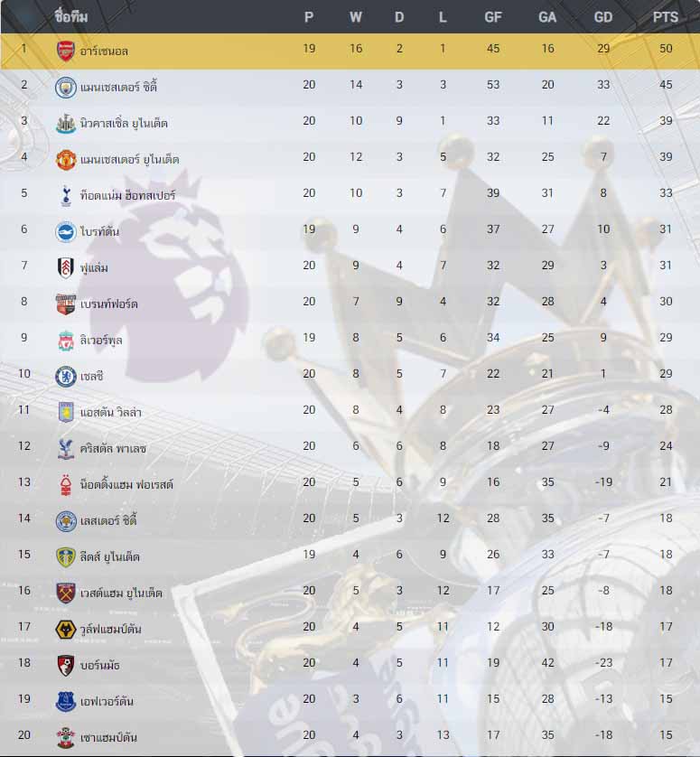700x757 pixels.
Task: Select the GD column header
Action: pyautogui.click(x=603, y=17)
